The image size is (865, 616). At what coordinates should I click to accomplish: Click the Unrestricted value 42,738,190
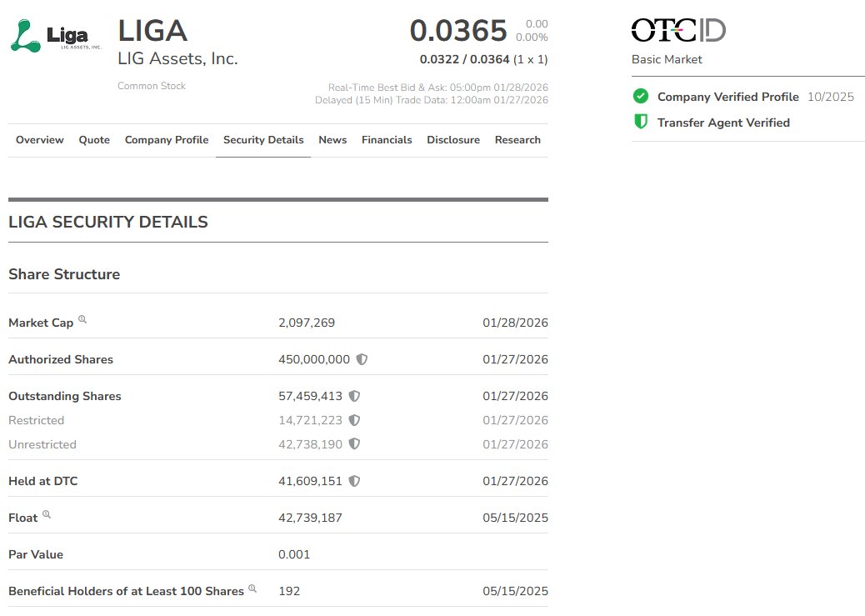coord(311,444)
